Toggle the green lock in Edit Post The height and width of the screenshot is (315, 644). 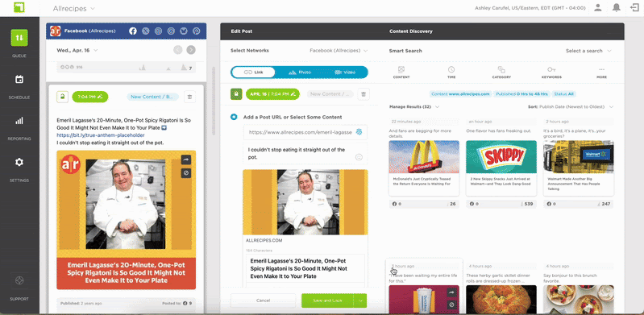pos(236,94)
